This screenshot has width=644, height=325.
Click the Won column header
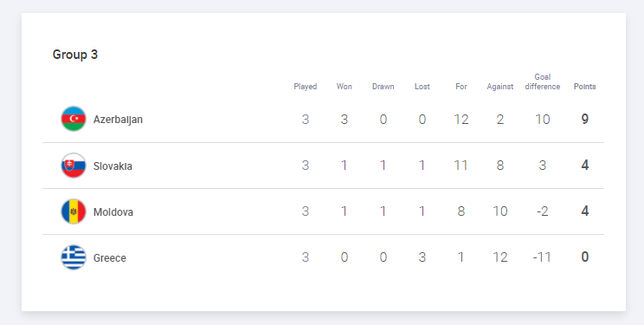pos(345,87)
